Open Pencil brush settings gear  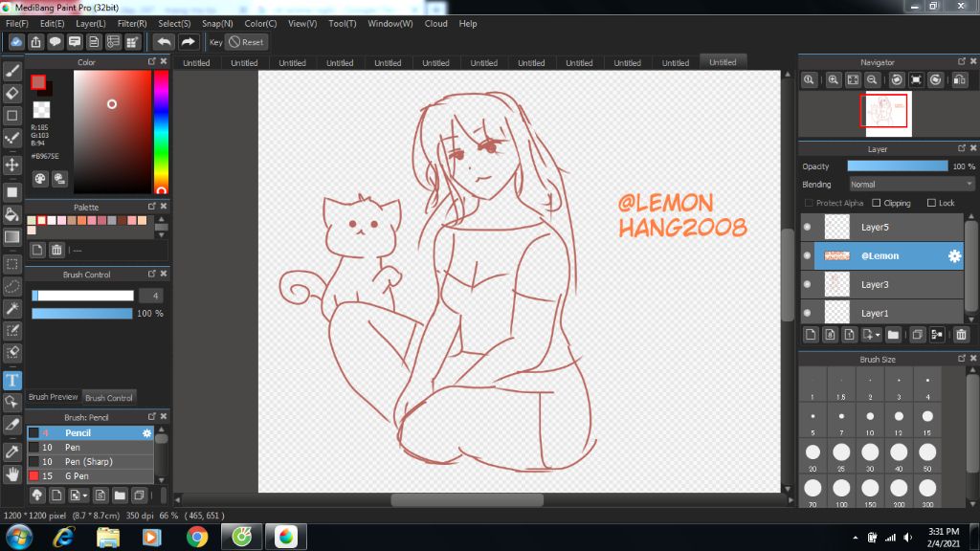146,433
